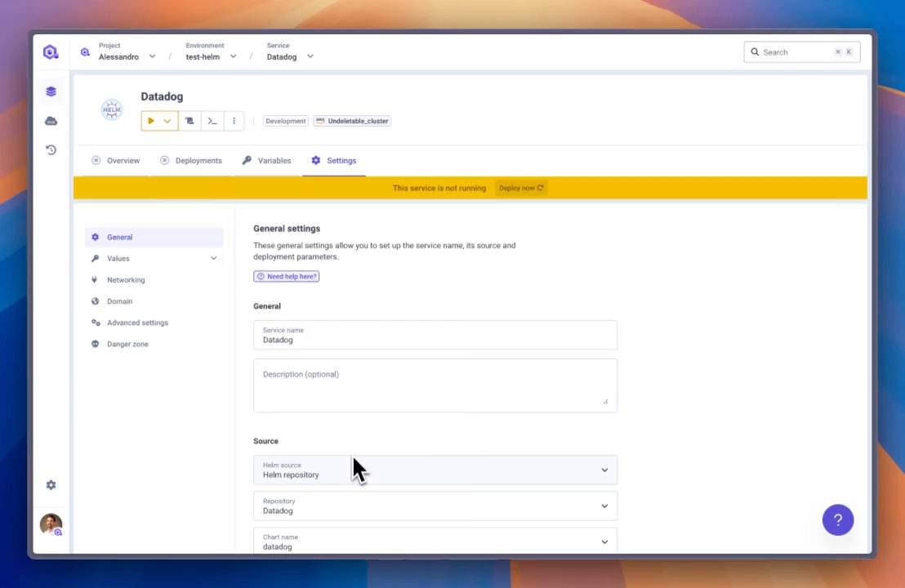Image resolution: width=905 pixels, height=588 pixels.
Task: Click the search magnifier icon
Action: click(x=755, y=52)
